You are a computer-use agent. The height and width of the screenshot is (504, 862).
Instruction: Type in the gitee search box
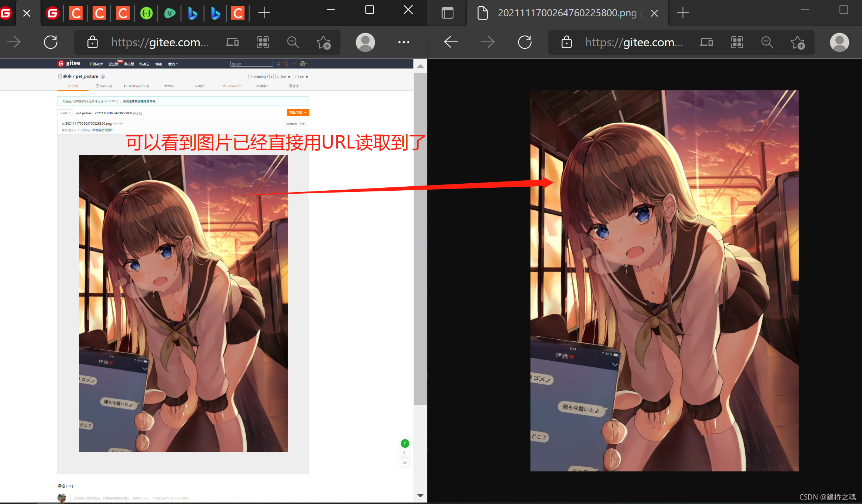pyautogui.click(x=252, y=64)
